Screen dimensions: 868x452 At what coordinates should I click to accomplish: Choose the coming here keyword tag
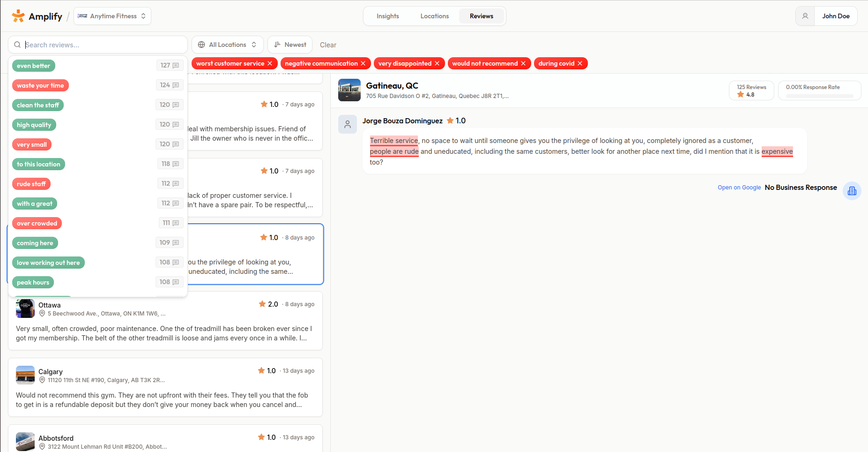click(35, 243)
